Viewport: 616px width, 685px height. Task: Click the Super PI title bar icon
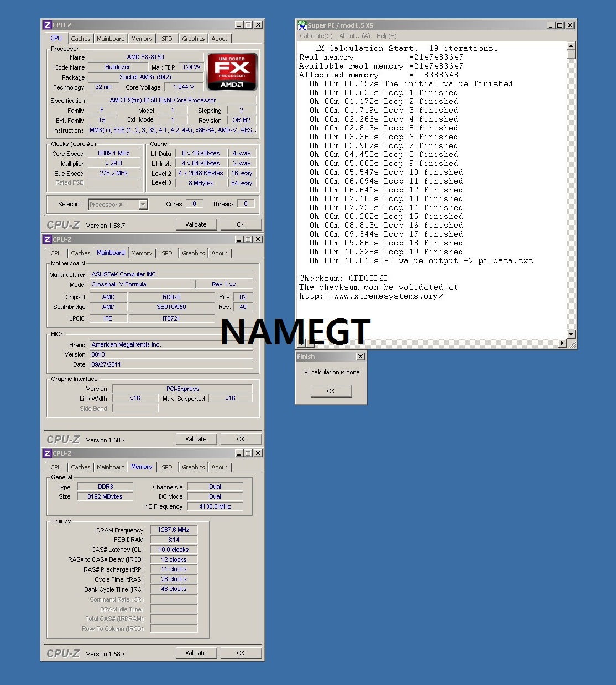click(x=302, y=25)
